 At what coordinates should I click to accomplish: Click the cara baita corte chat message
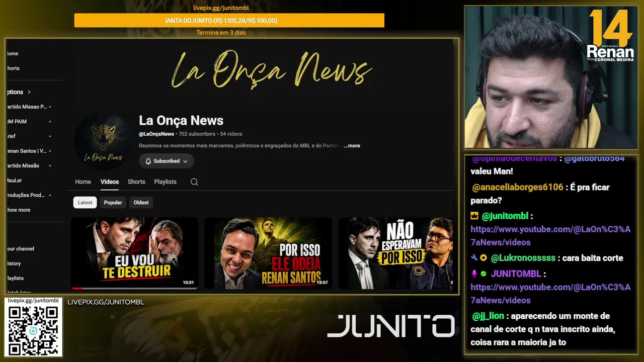click(593, 258)
